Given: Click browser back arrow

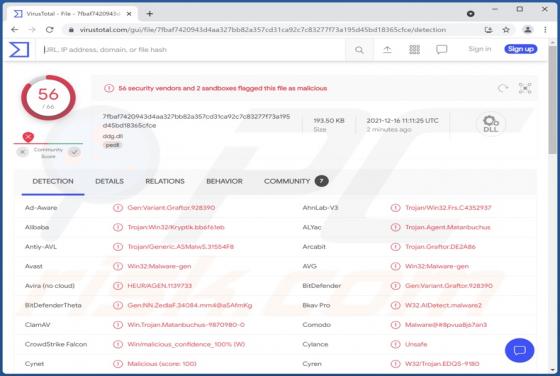Looking at the screenshot, I should [15, 30].
